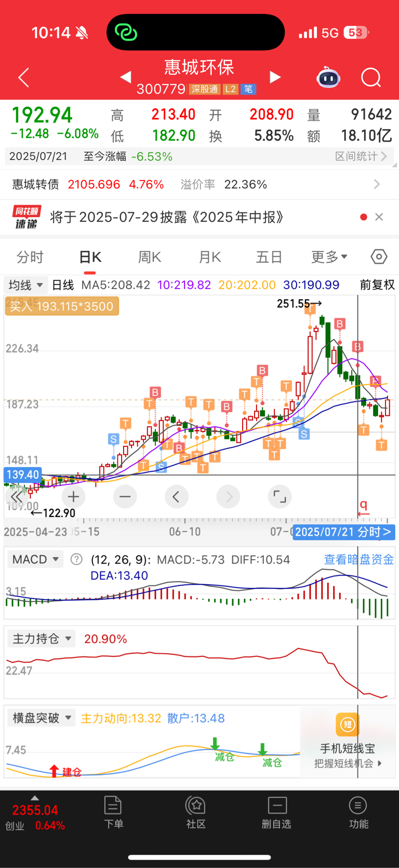Shift chart left with the chevron button

click(176, 497)
